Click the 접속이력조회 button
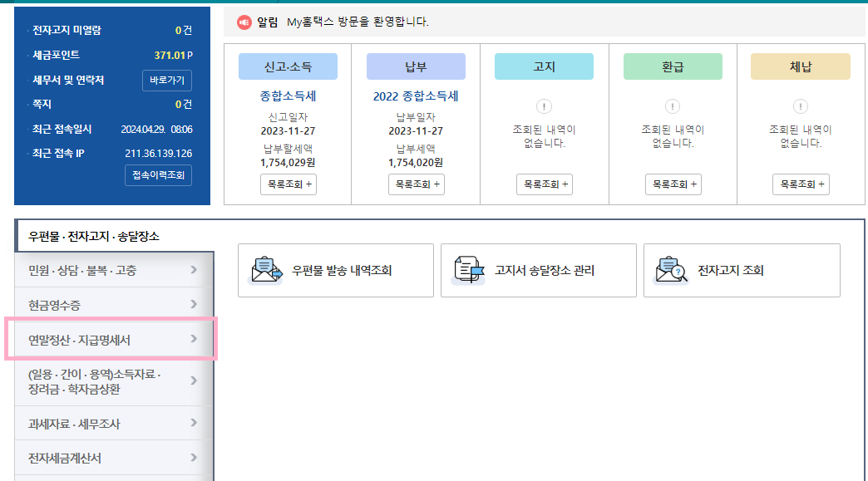 (x=158, y=175)
